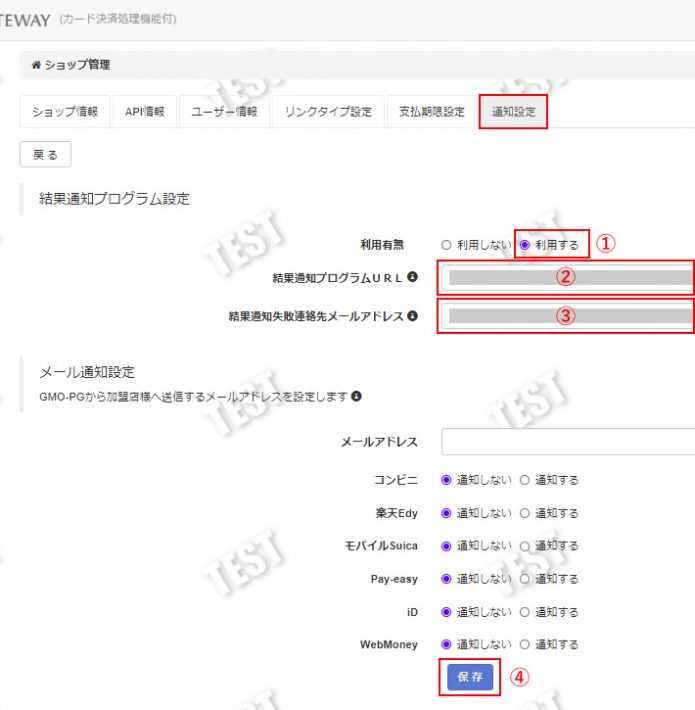Select 利用する radio for 利用有無
Screen dimensions: 695x710
[525, 244]
